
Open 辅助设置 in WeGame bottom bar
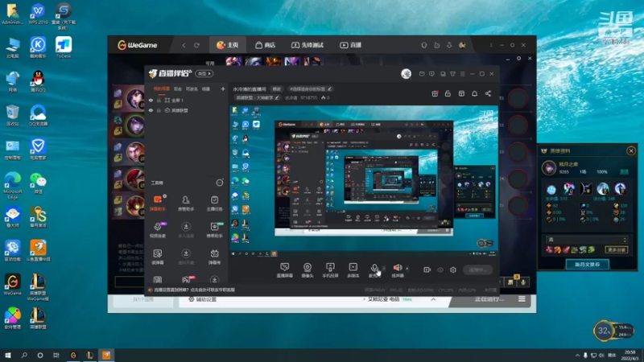(203, 299)
